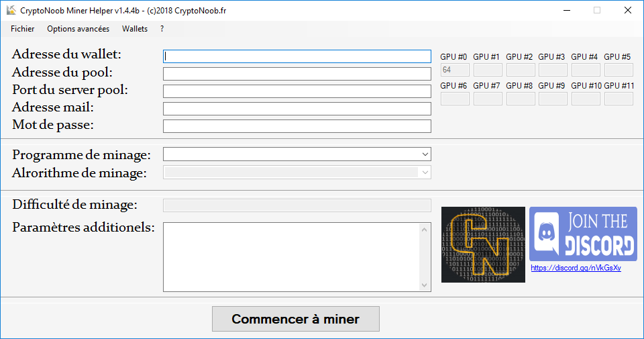Click the Commencer à miner button
Image resolution: width=644 pixels, height=339 pixels.
296,319
